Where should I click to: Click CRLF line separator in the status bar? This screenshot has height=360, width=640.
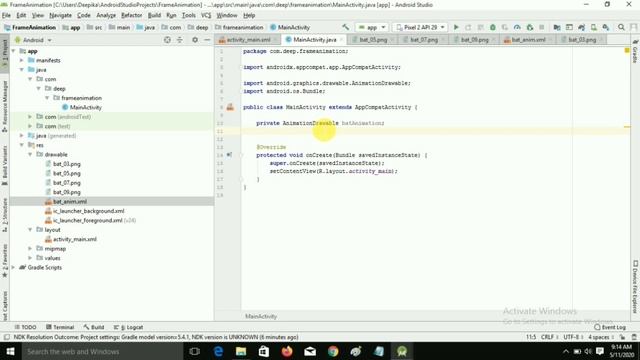click(x=547, y=337)
